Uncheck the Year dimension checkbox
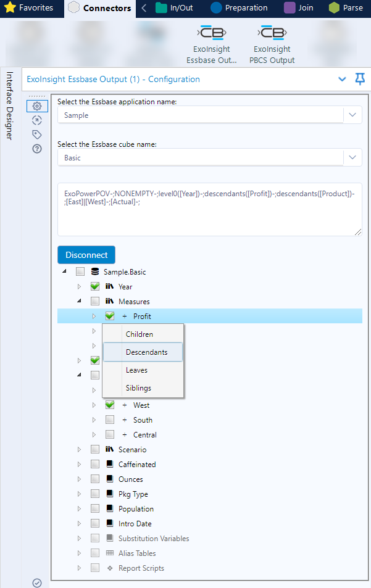Image resolution: width=371 pixels, height=588 pixels. click(x=95, y=286)
